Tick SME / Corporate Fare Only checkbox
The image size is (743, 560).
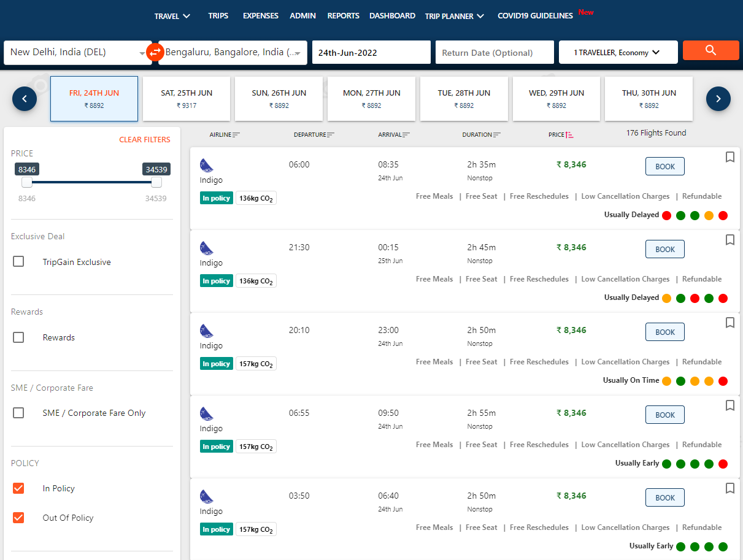(18, 413)
